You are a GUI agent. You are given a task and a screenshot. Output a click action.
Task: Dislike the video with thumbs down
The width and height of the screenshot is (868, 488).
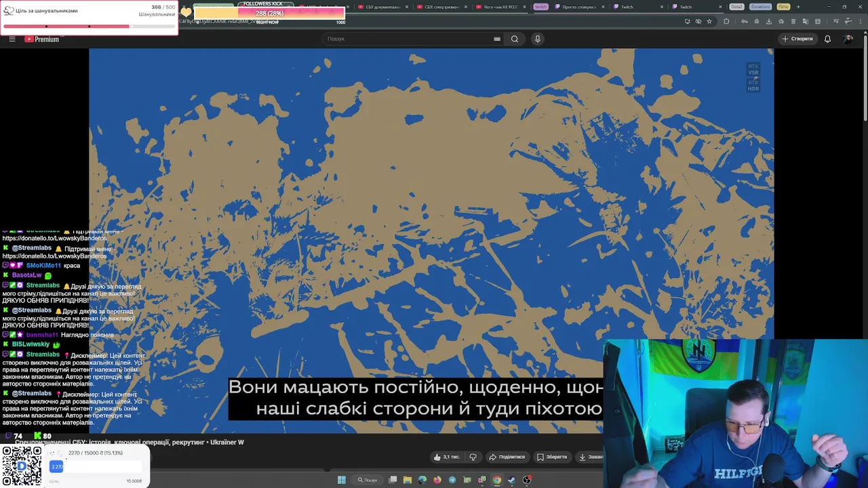[x=473, y=457]
